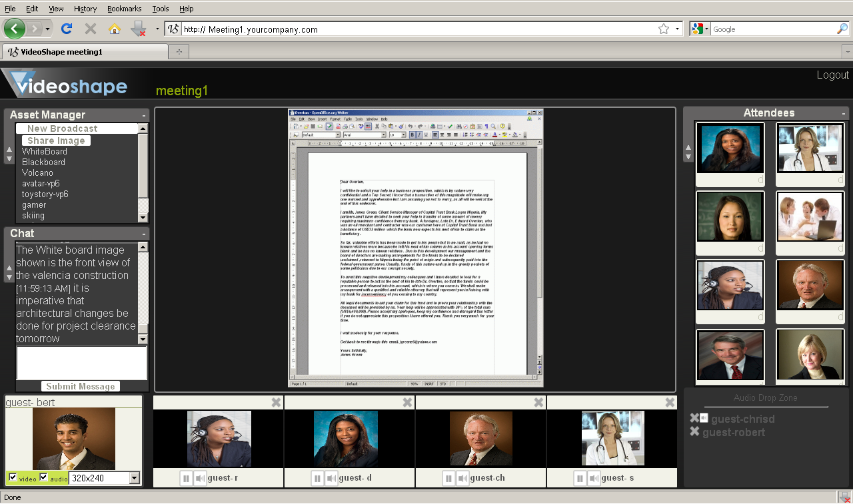Click the browser Back arrow

tap(15, 29)
